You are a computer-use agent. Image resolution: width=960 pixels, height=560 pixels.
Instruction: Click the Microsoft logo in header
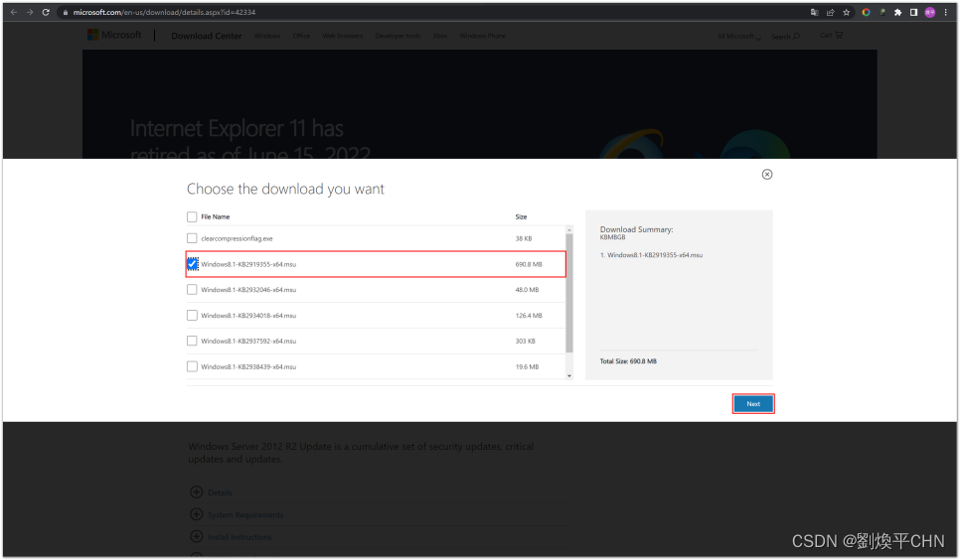pos(114,35)
